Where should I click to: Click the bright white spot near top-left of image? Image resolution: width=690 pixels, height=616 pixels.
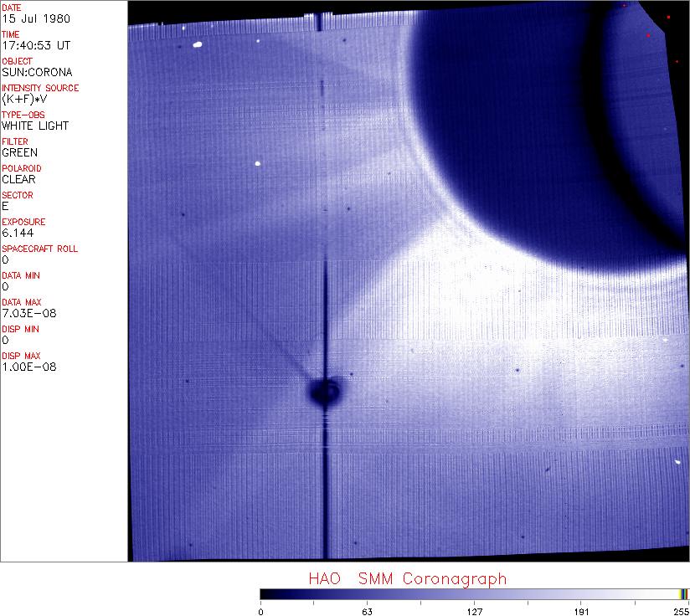click(x=198, y=45)
